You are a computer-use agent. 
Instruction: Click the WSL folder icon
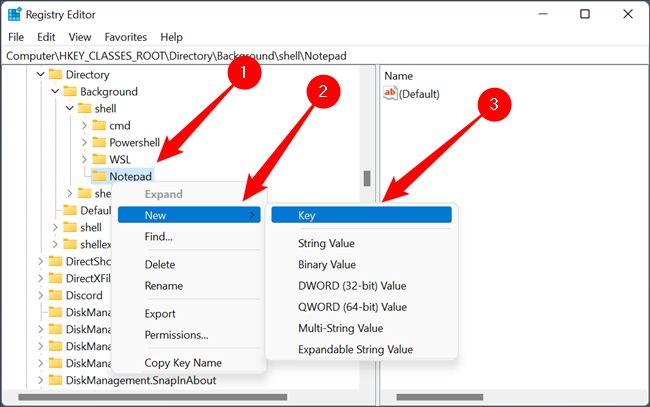99,159
